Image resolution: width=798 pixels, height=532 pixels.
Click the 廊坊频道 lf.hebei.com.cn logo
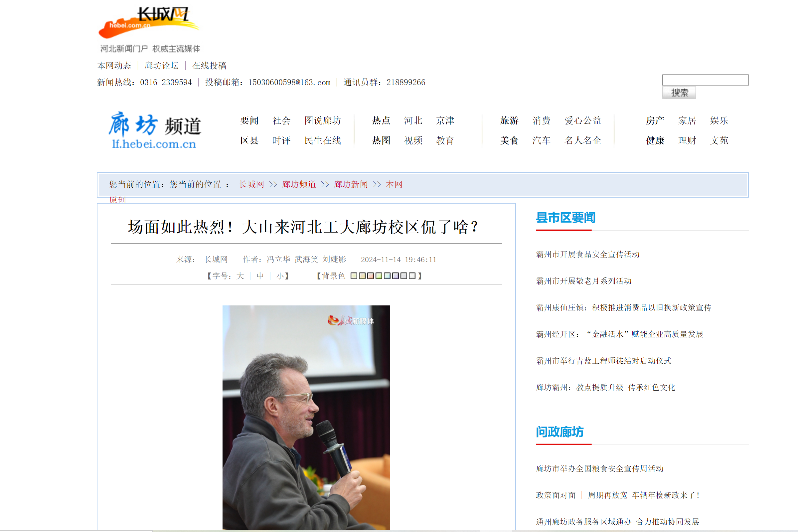[x=155, y=130]
